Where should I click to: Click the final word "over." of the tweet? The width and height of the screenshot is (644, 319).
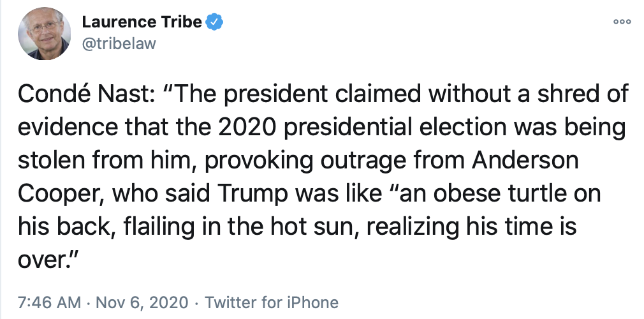[45, 258]
